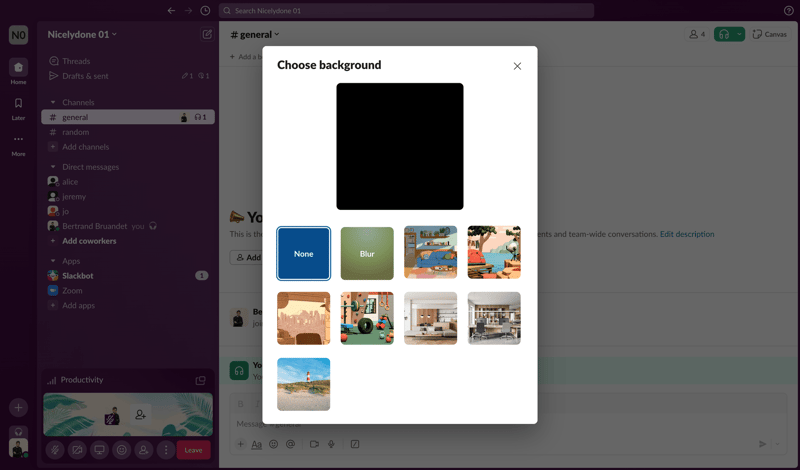Leave the huddle
This screenshot has height=470, width=800.
[193, 450]
